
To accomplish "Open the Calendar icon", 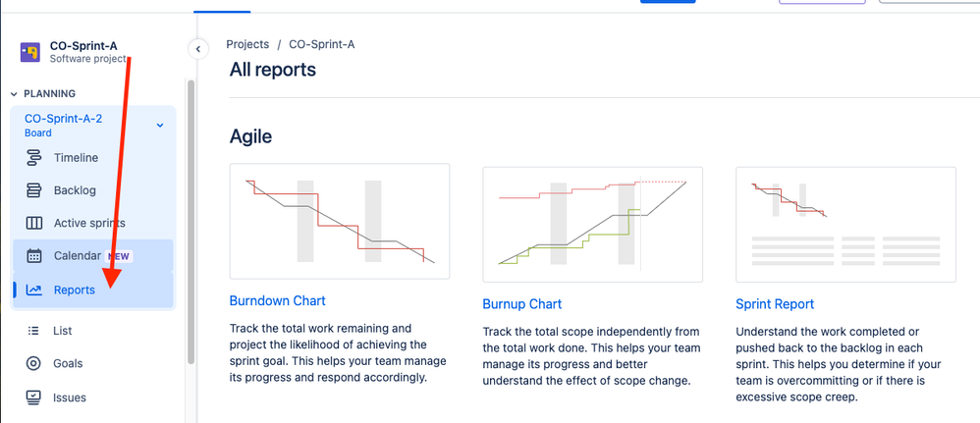I will 33,255.
